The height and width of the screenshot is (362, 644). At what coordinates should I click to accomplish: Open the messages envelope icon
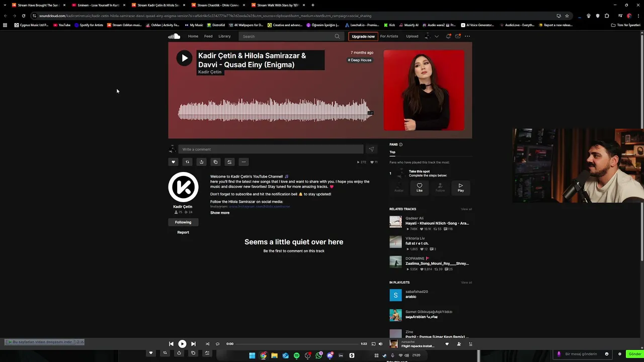457,36
